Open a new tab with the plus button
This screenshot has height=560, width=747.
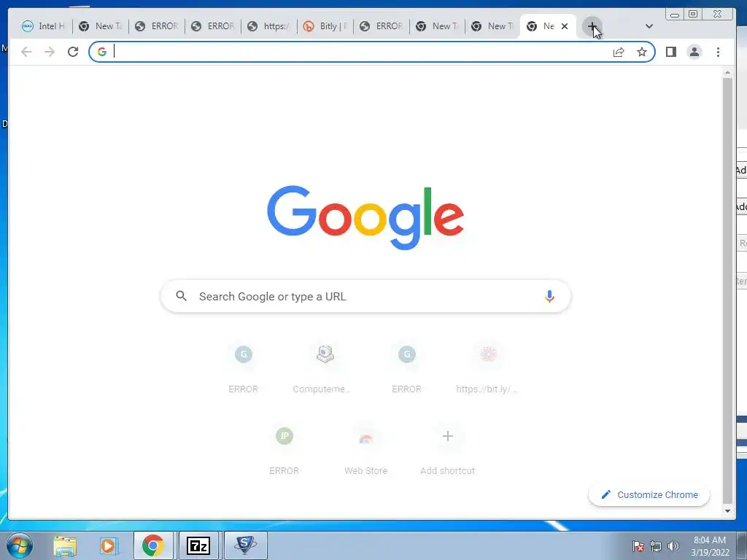[x=592, y=26]
